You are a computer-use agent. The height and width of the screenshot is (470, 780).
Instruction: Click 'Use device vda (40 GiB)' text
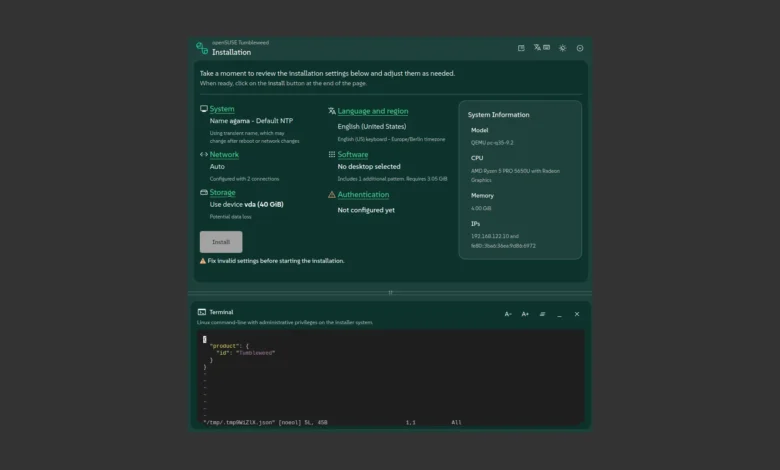pos(246,204)
